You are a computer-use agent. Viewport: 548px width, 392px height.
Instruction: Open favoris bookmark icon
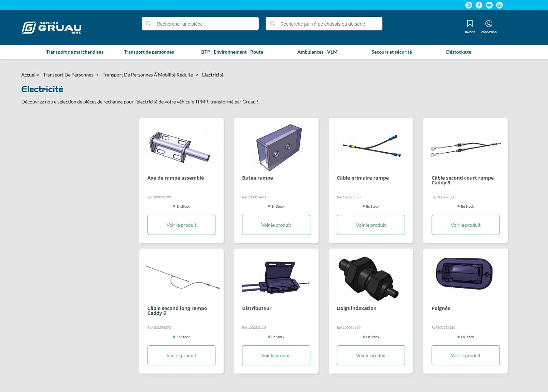tap(470, 24)
